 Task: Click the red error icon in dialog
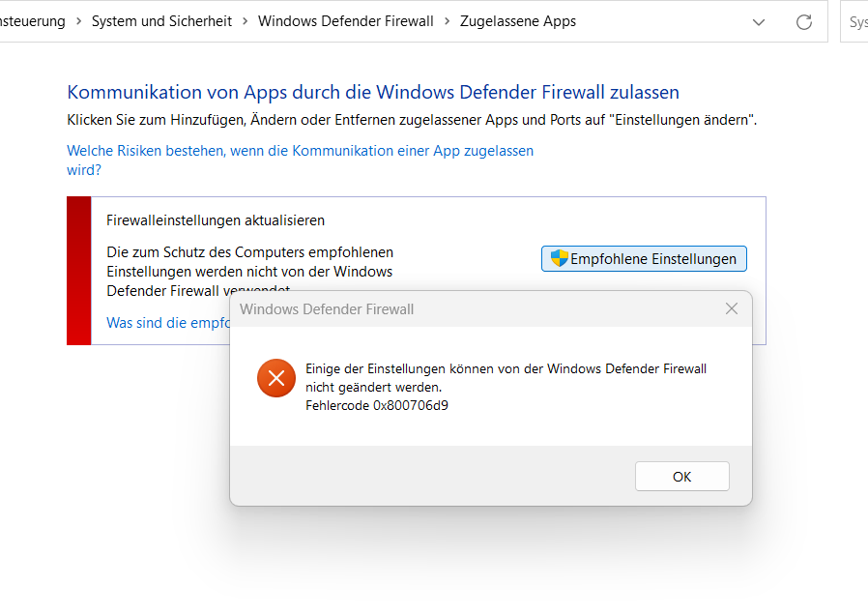276,378
